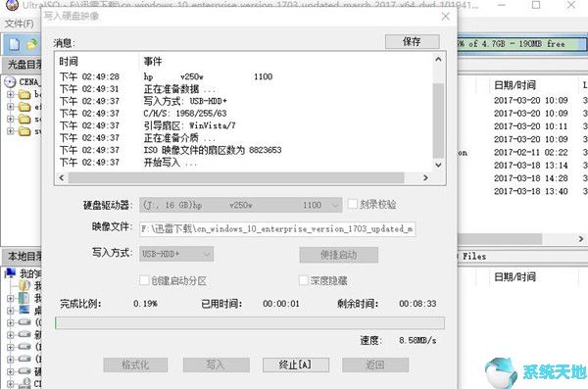The image size is (588, 389).
Task: Select log row '引导扇区: WinVista/7'
Action: point(190,125)
